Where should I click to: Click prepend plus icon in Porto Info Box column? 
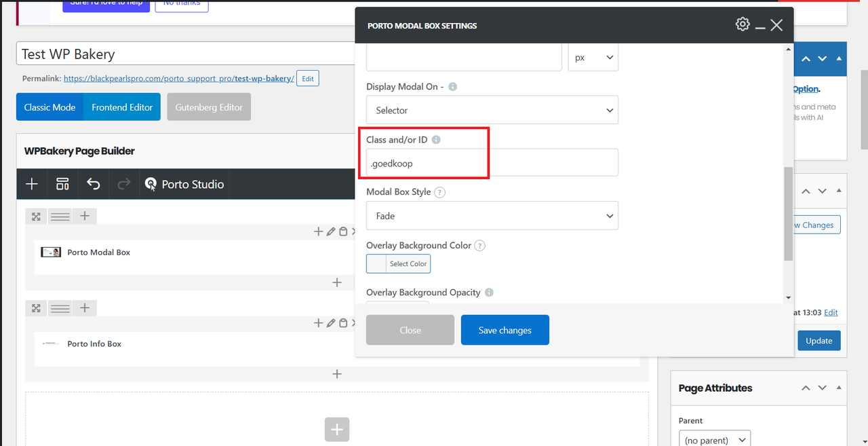(x=318, y=323)
